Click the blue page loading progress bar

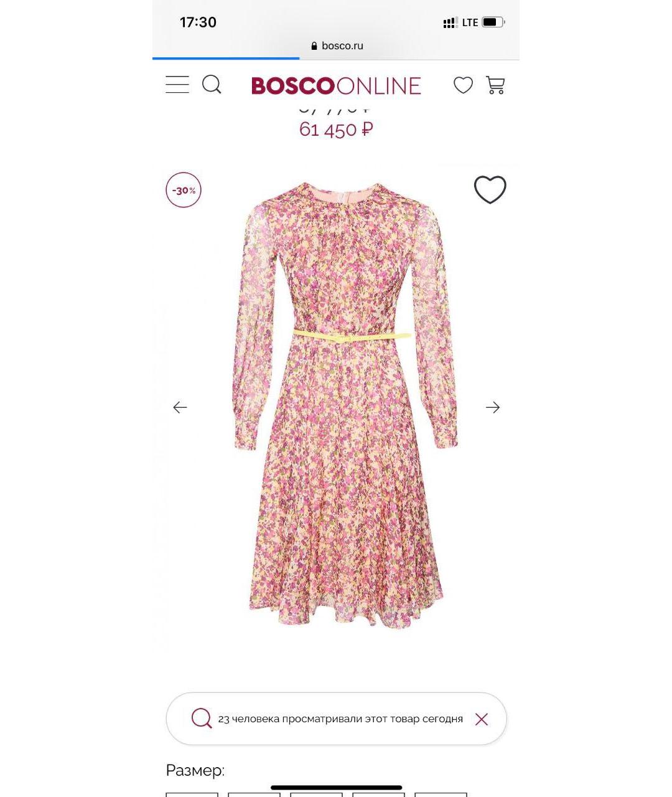coord(226,59)
